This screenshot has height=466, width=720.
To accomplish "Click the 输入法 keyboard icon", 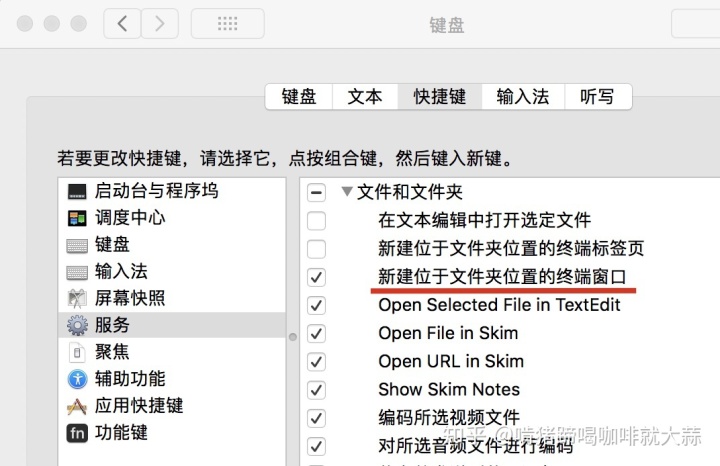I will 77,272.
